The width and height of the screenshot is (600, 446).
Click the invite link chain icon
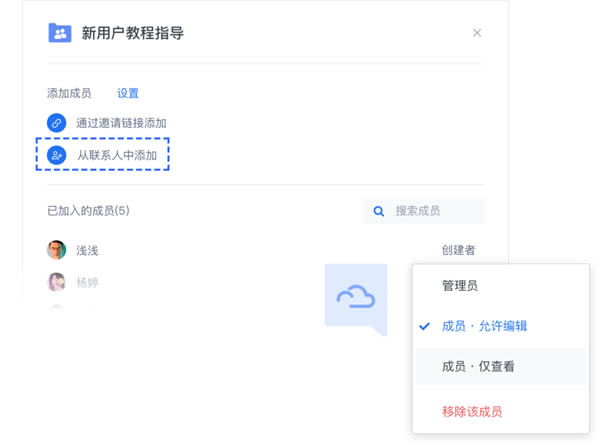click(57, 123)
